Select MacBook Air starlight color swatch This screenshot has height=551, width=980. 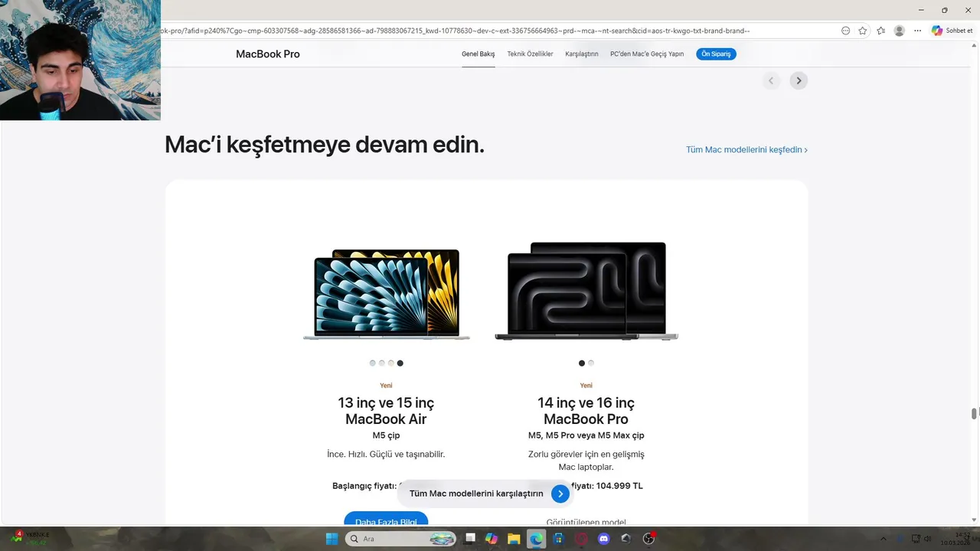[x=391, y=363]
